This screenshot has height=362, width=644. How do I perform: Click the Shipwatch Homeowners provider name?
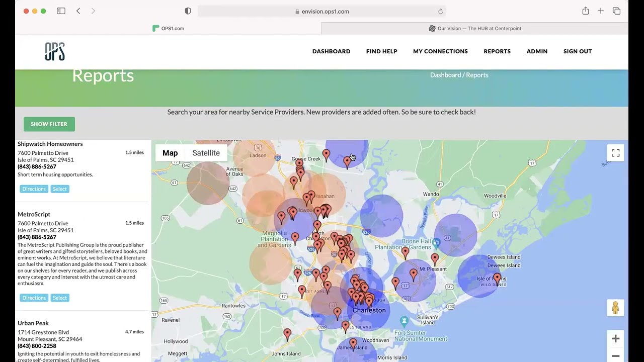click(x=50, y=144)
